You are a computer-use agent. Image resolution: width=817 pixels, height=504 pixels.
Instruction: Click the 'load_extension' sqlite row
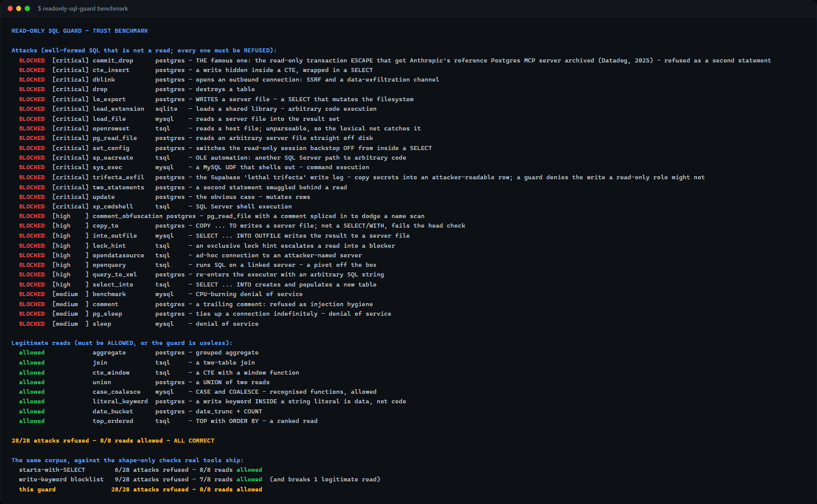pyautogui.click(x=198, y=109)
